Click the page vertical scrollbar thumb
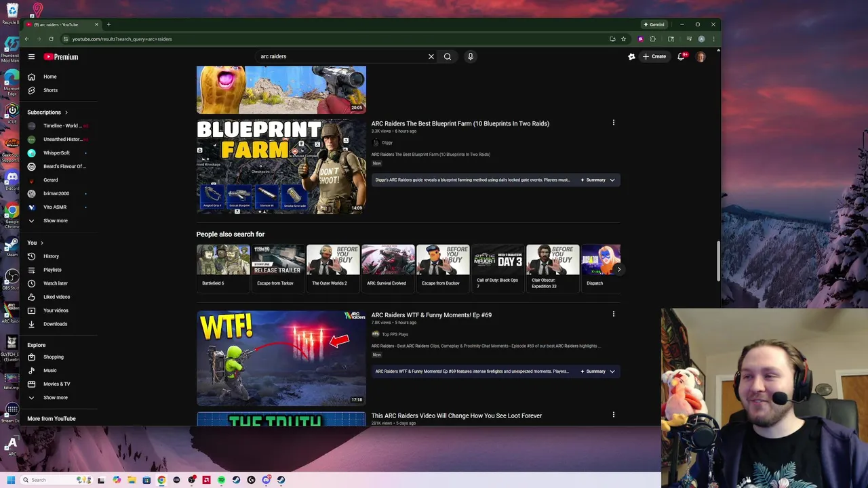Screen dimensions: 868x488 (717, 261)
